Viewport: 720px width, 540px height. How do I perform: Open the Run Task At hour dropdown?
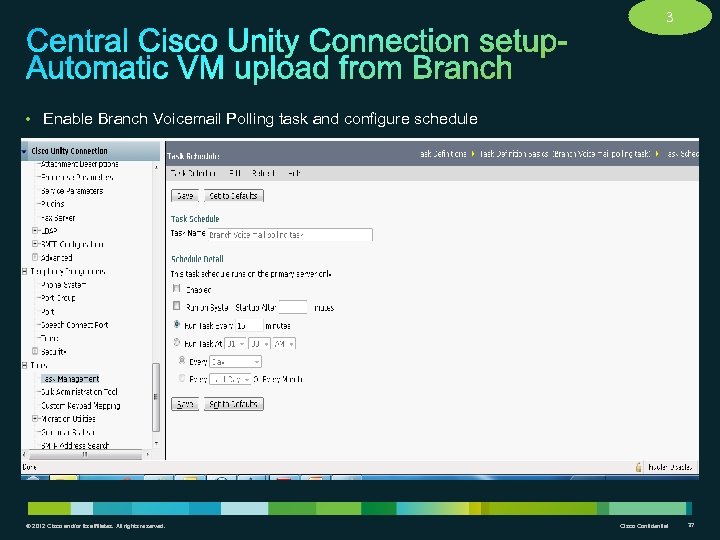pos(236,344)
